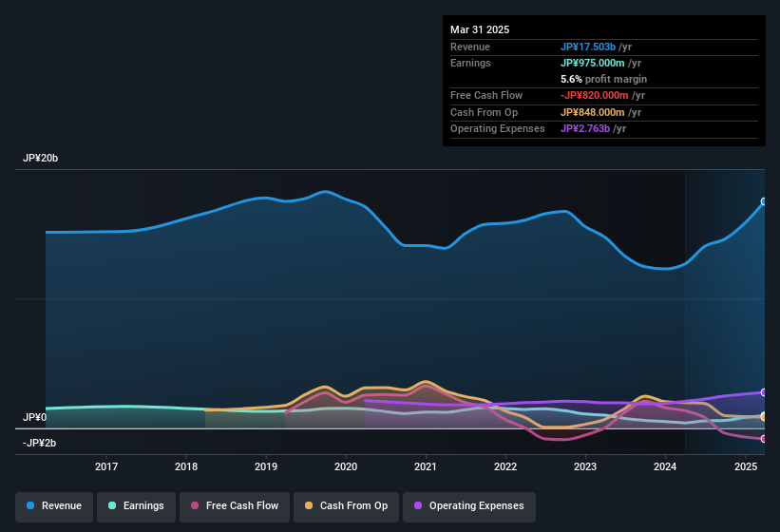Click the Mar 31 2025 tooltip date
This screenshot has height=532, width=780.
tap(480, 29)
